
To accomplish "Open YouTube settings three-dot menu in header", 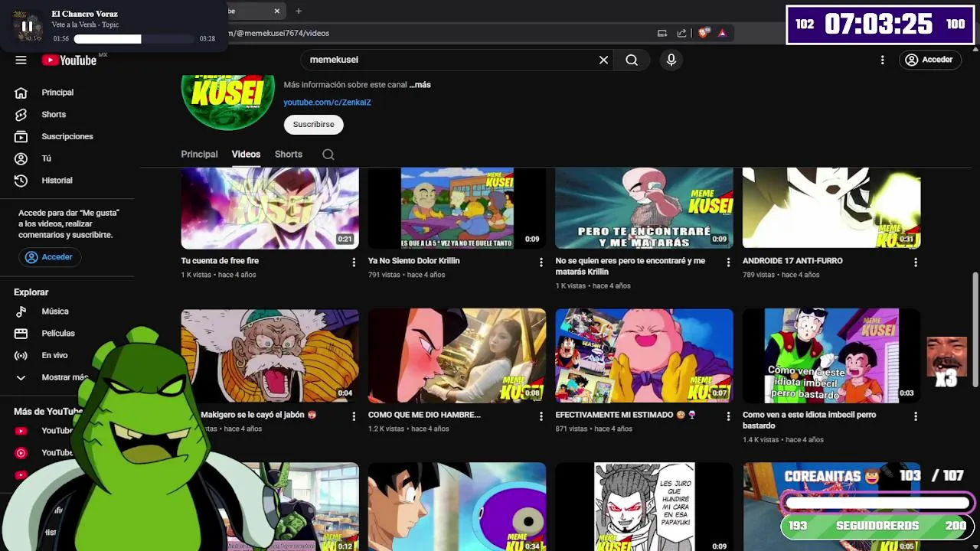I will tap(882, 60).
